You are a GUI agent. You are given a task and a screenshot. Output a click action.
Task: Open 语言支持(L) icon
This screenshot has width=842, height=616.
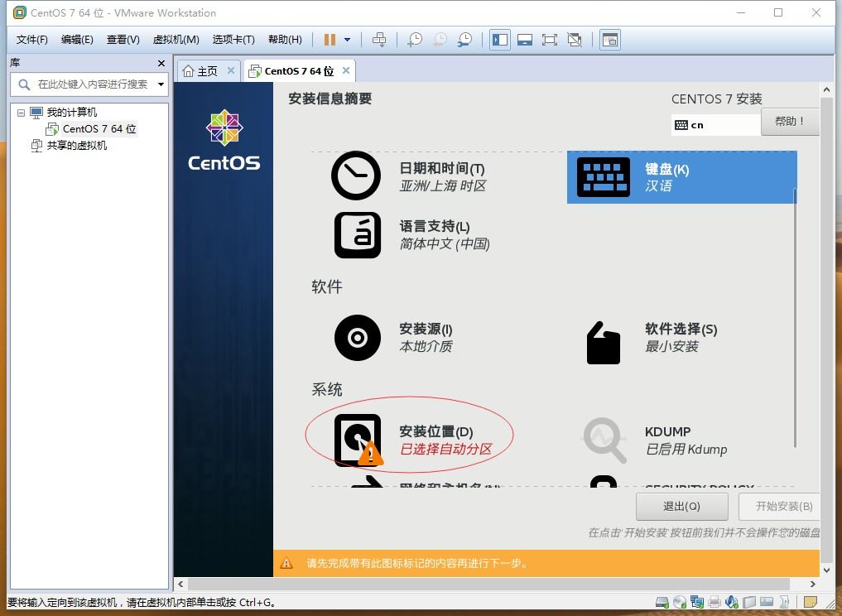pyautogui.click(x=358, y=235)
